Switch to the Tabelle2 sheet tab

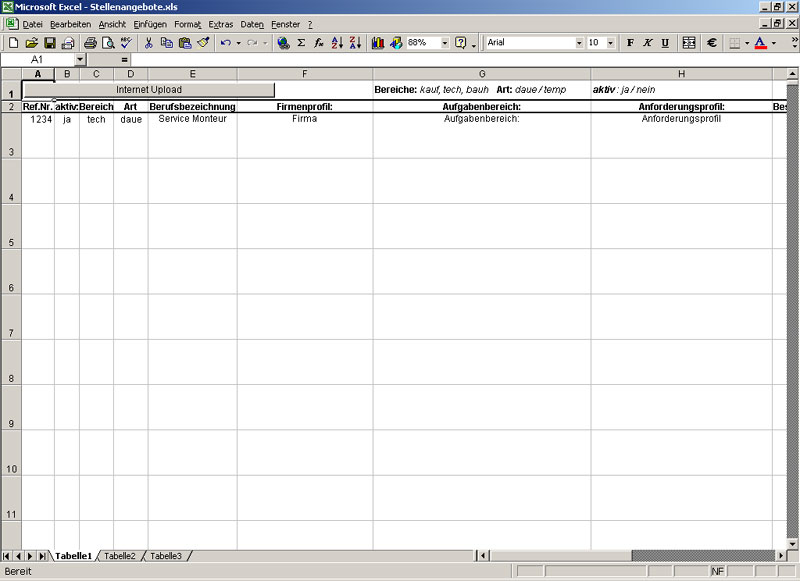120,556
